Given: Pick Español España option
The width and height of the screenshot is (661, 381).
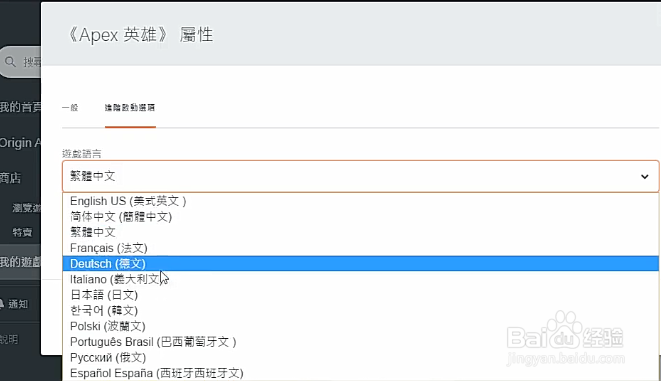Looking at the screenshot, I should tap(360, 373).
